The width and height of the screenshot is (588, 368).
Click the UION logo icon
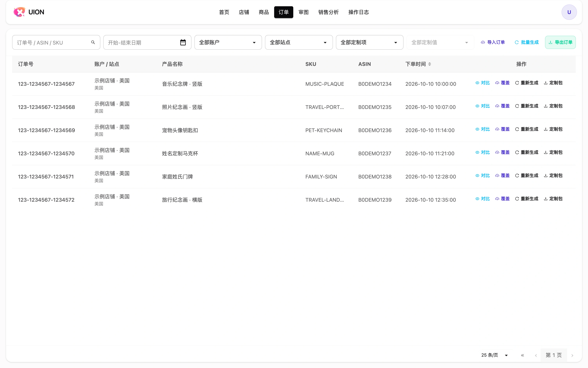pos(19,12)
